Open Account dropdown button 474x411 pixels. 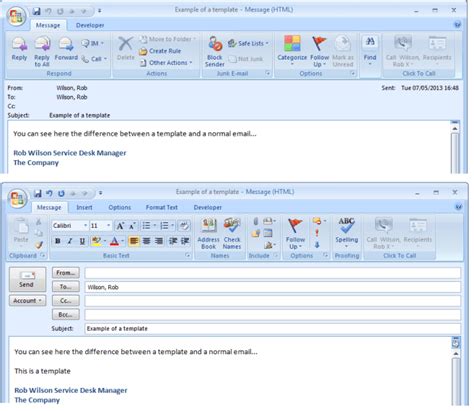[x=27, y=301]
